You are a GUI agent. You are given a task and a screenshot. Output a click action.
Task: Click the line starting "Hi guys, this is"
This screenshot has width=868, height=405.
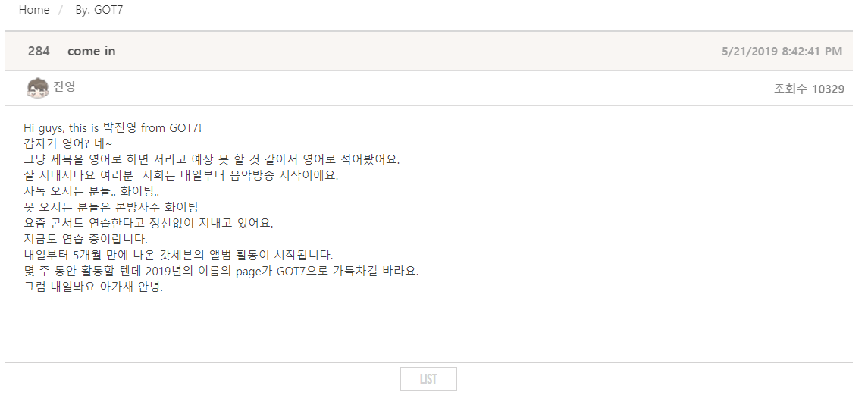[x=113, y=128]
